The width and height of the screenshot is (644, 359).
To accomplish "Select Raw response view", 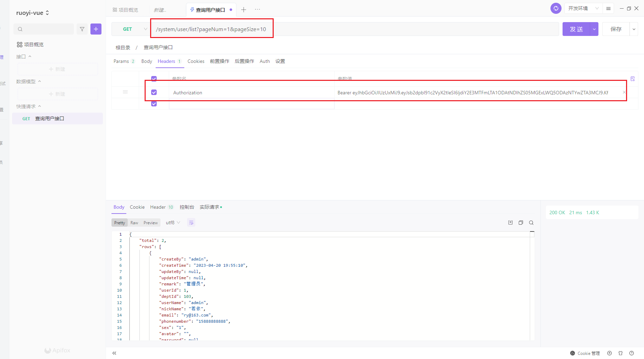I will pyautogui.click(x=134, y=223).
